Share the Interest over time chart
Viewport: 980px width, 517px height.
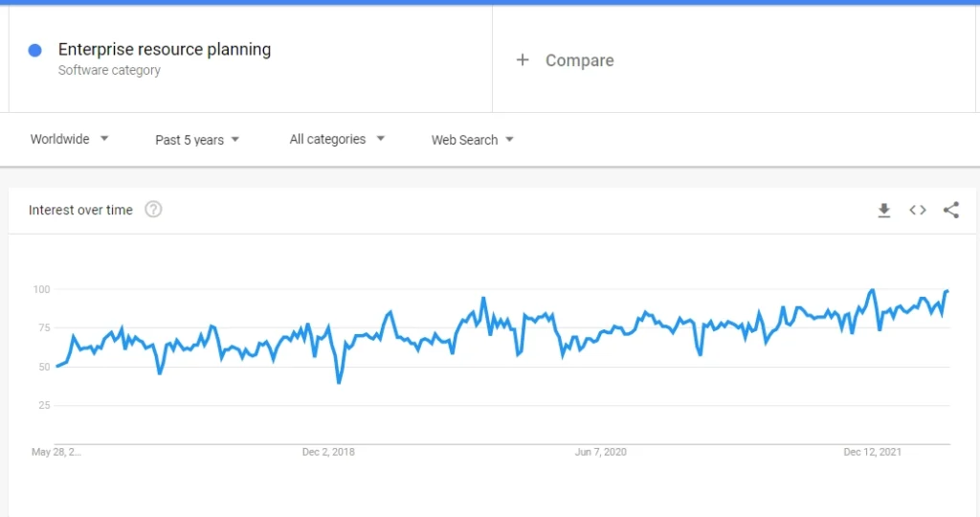point(950,211)
